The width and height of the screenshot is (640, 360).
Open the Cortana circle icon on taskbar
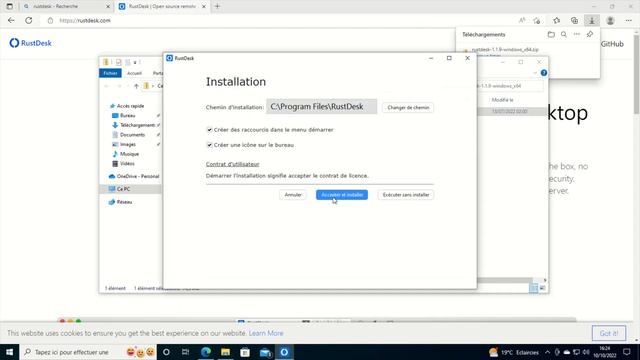166,352
